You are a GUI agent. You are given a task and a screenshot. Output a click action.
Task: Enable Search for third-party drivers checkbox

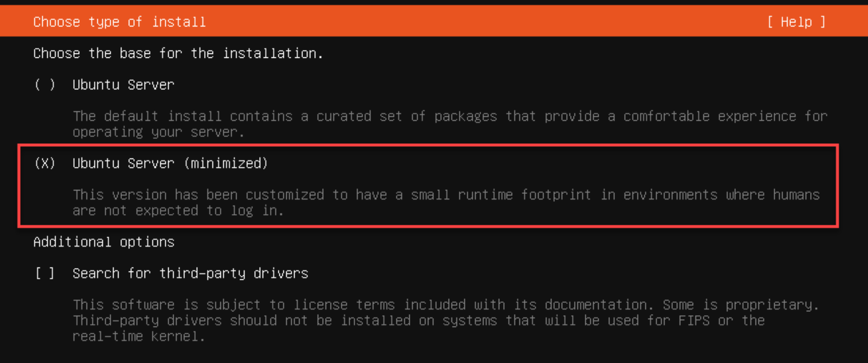[45, 274]
